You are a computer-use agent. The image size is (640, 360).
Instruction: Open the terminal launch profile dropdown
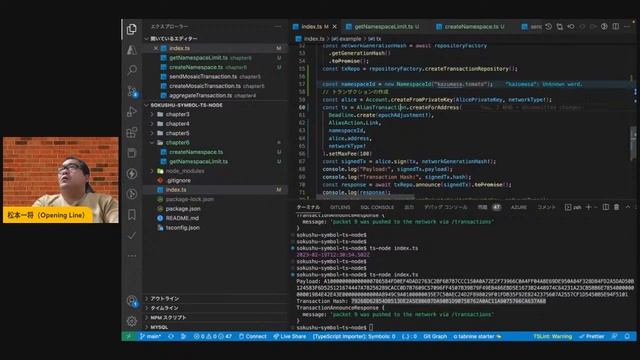coord(596,207)
